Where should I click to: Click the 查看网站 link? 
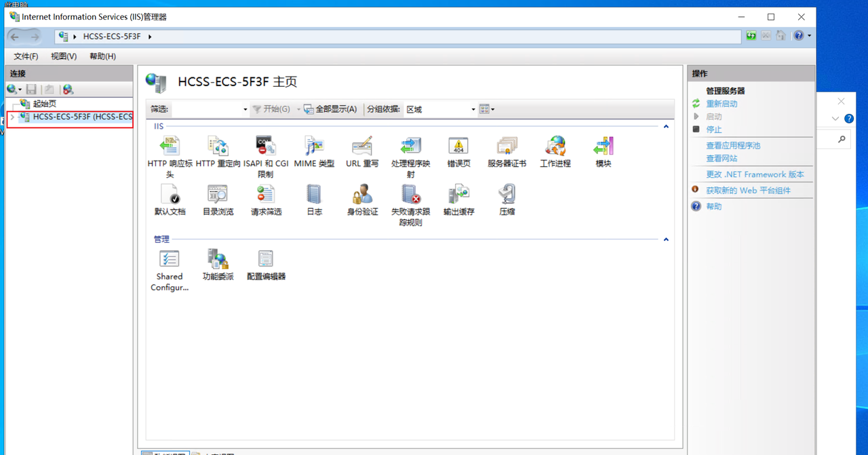point(722,158)
